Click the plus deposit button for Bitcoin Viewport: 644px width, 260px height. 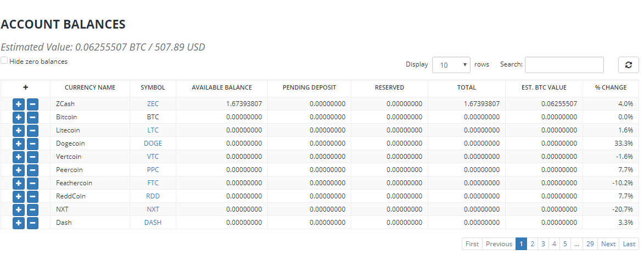click(x=19, y=117)
